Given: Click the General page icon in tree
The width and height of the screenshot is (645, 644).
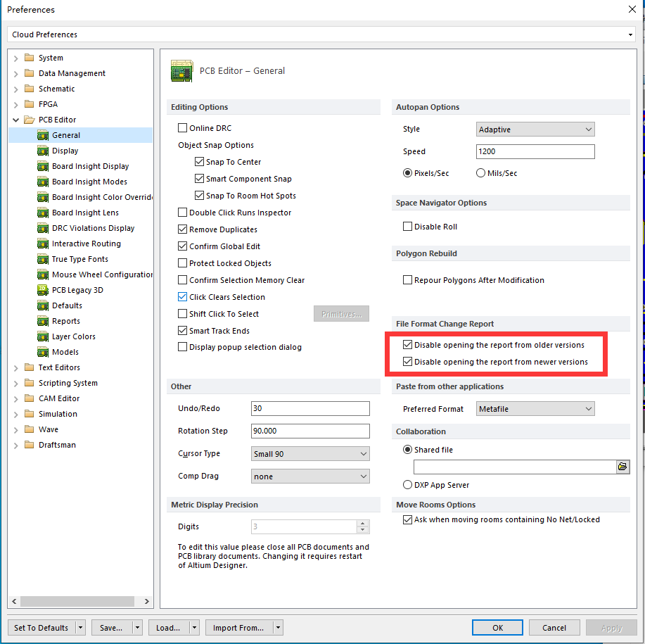Looking at the screenshot, I should click(43, 135).
